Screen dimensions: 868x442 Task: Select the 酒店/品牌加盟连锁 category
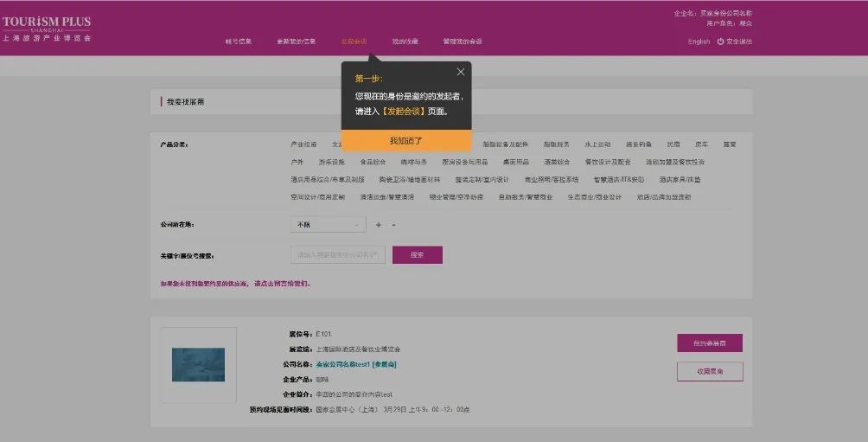[x=664, y=197]
